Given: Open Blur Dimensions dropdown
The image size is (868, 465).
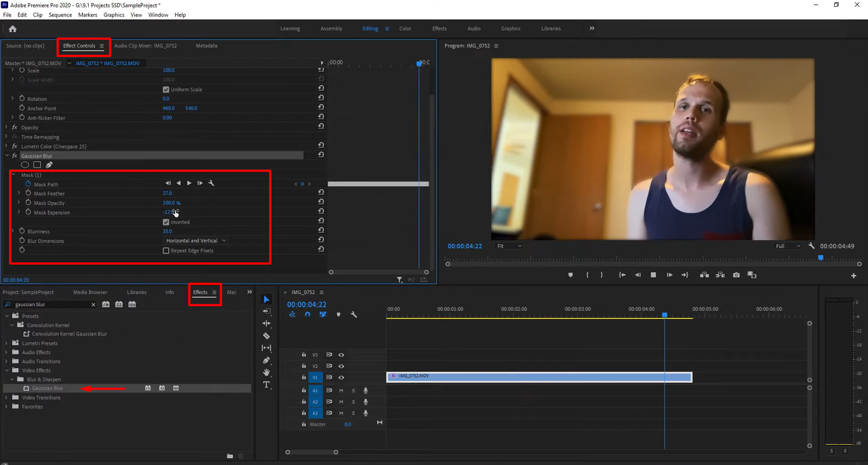Looking at the screenshot, I should coord(195,240).
